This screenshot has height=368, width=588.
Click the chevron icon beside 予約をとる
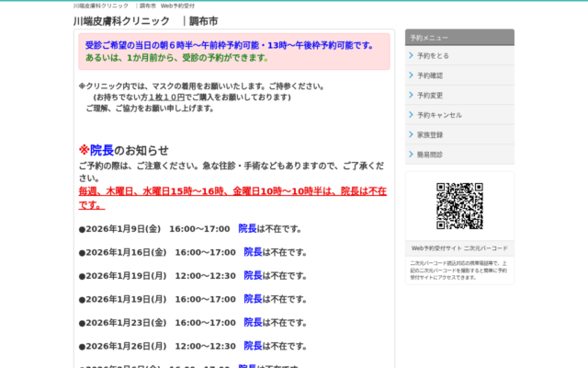(x=411, y=56)
